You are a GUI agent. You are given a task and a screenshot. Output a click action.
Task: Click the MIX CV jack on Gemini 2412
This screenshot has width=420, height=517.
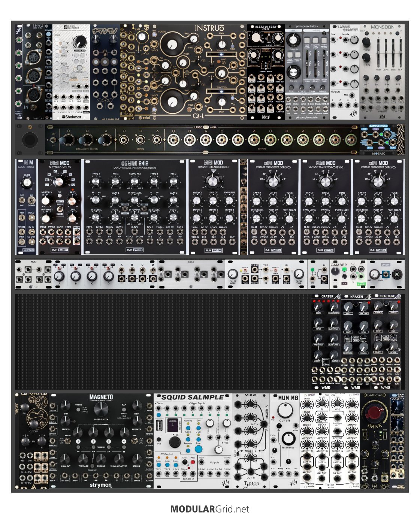point(129,242)
